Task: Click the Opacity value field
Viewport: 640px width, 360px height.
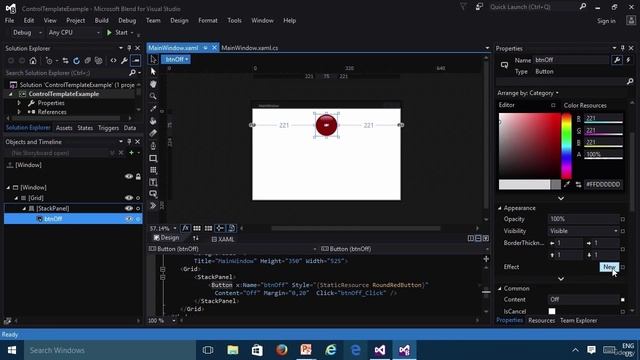Action: (x=583, y=219)
